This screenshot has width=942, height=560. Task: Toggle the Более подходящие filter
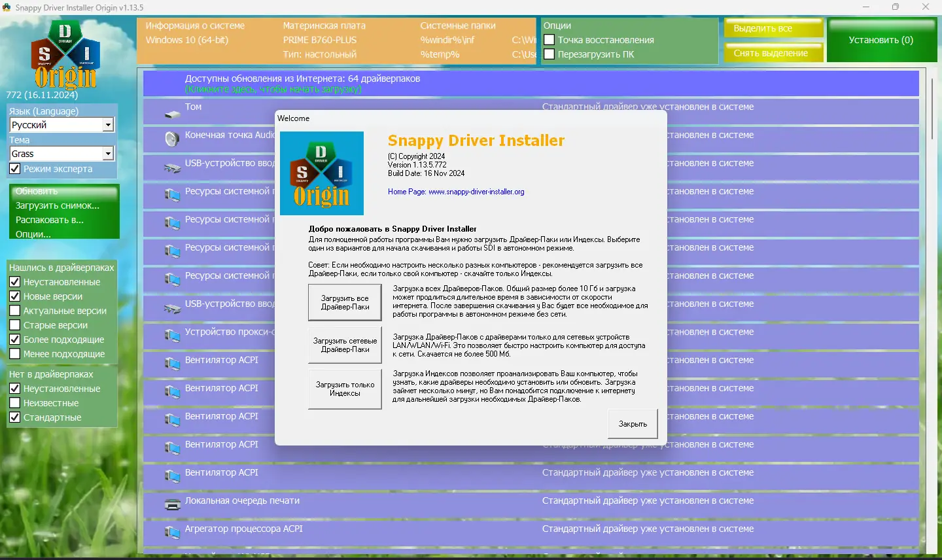pos(15,340)
